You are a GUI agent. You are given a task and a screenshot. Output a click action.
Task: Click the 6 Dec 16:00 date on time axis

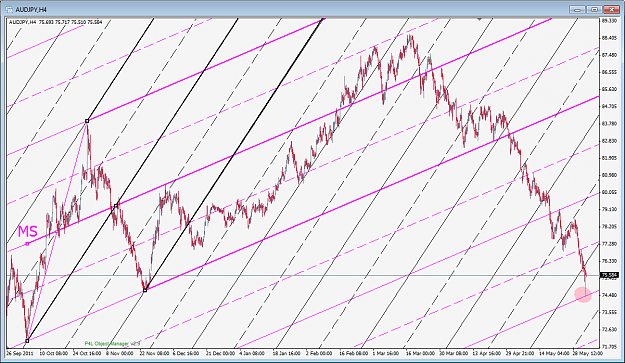[187, 353]
